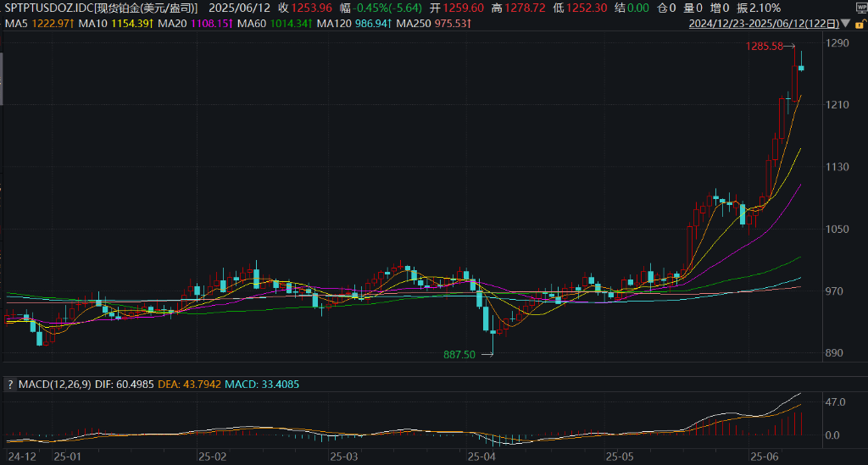The height and width of the screenshot is (465, 868).
Task: Click the MA10 1154.39 indicator label
Action: [x=116, y=24]
